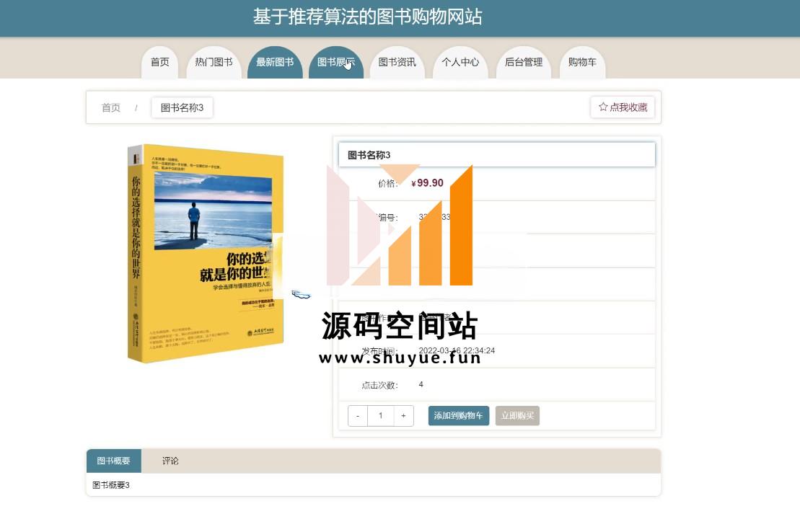Click the yellow book cover image
This screenshot has height=532, width=800.
click(206, 254)
